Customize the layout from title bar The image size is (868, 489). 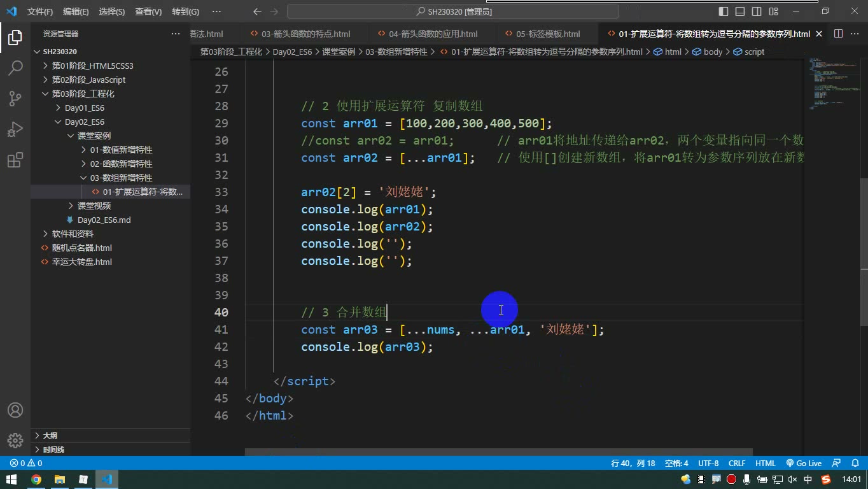(x=773, y=11)
